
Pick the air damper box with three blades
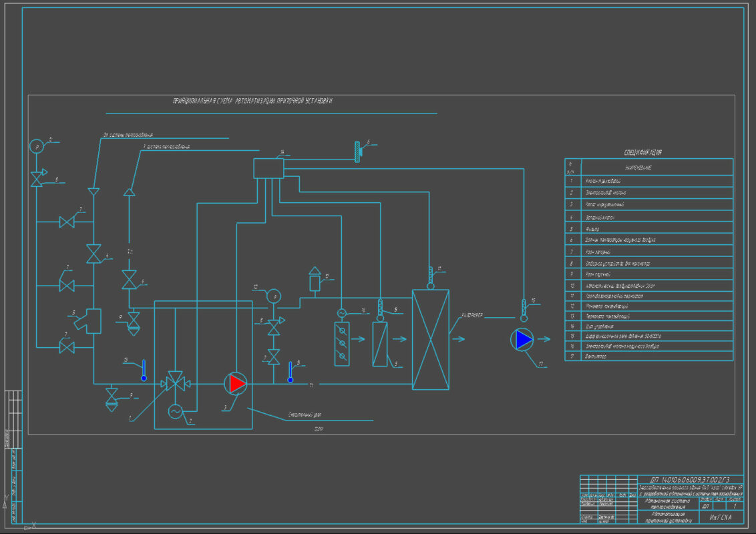point(342,344)
